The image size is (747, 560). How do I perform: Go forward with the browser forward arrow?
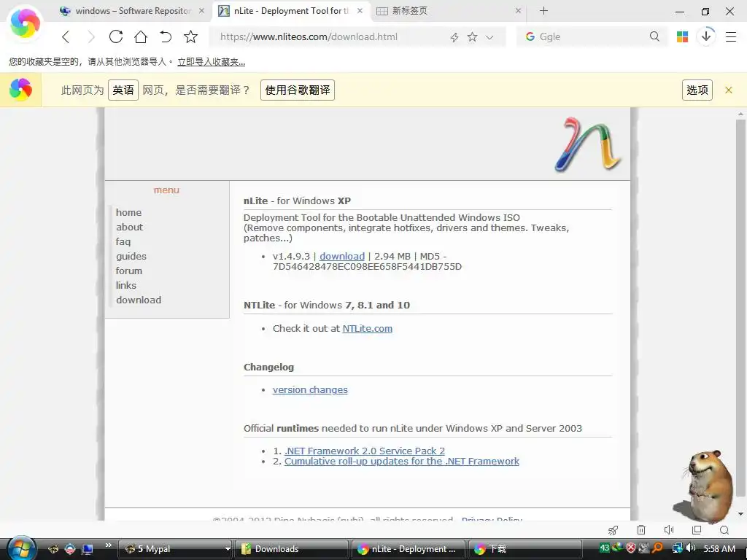pos(91,36)
